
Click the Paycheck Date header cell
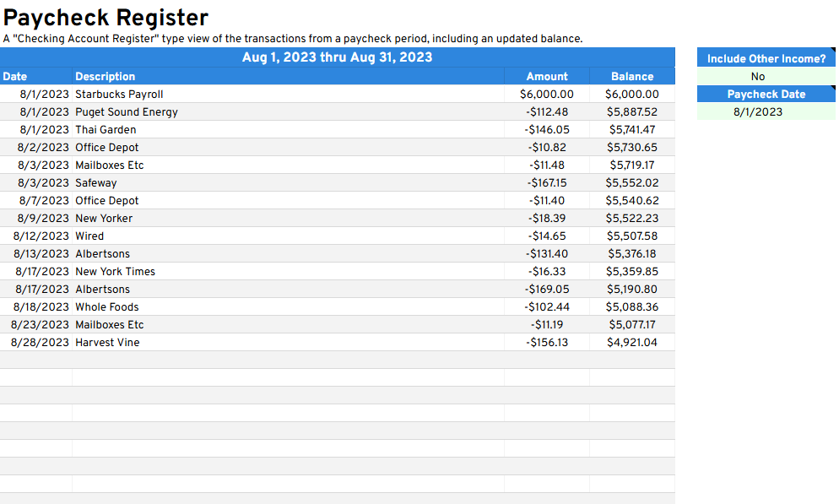[766, 95]
